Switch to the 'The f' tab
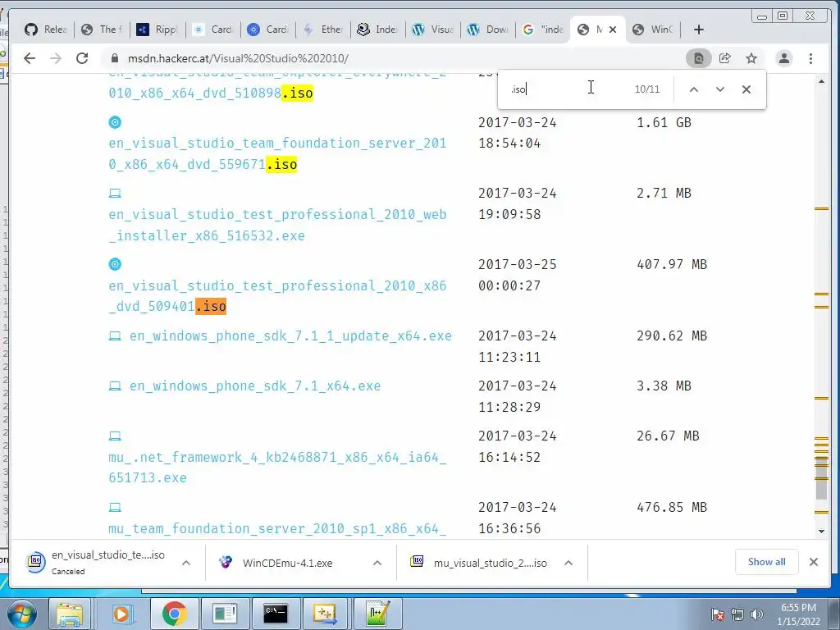 (x=101, y=30)
